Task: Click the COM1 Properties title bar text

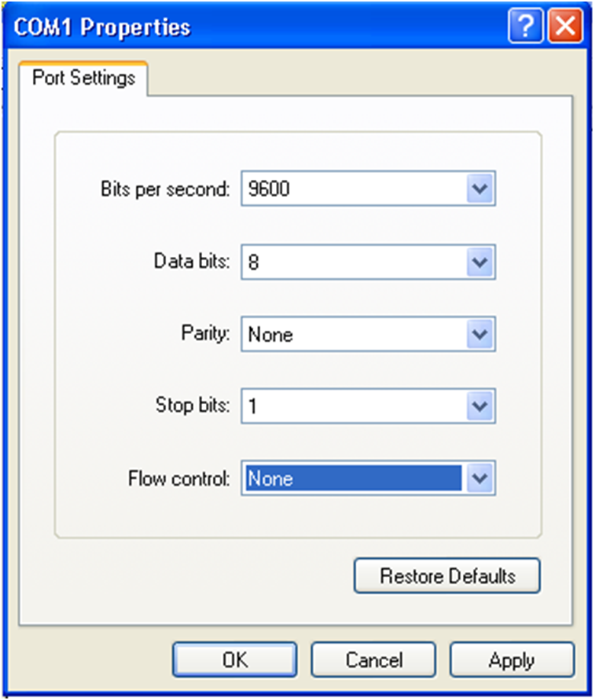Action: [102, 28]
